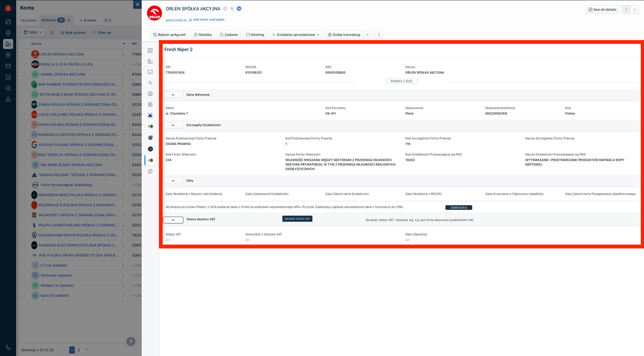Open the arrow beside Dodaj transakcję
644x356 pixels.
point(367,35)
